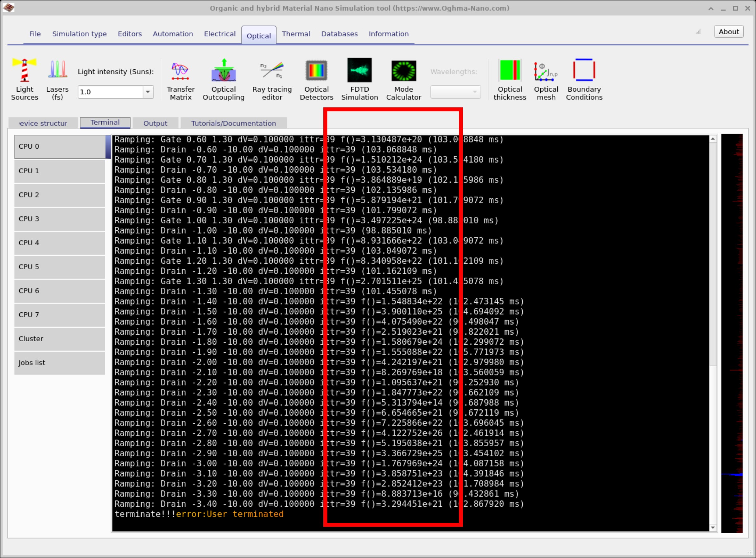
Task: Expand the Light intensity Suns selector
Action: 148,92
